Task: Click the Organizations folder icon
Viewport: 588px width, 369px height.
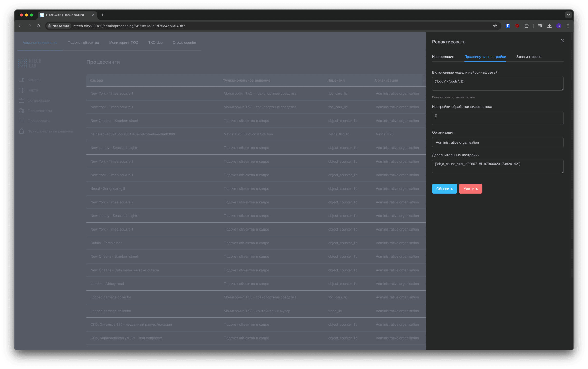Action: (x=22, y=101)
